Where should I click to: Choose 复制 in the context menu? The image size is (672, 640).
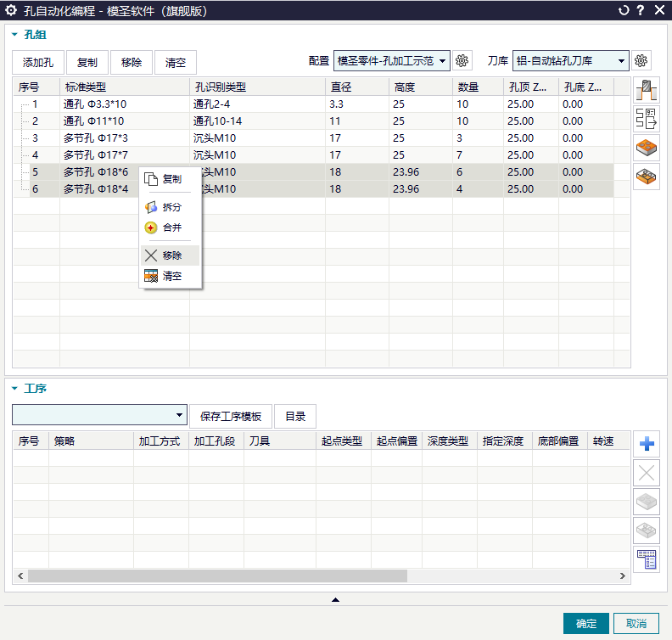(x=172, y=179)
